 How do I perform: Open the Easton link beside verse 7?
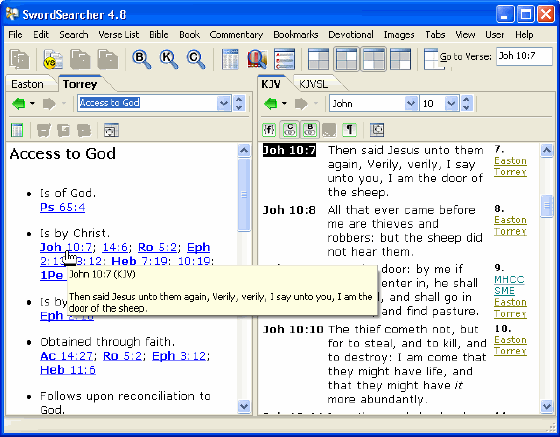(510, 161)
